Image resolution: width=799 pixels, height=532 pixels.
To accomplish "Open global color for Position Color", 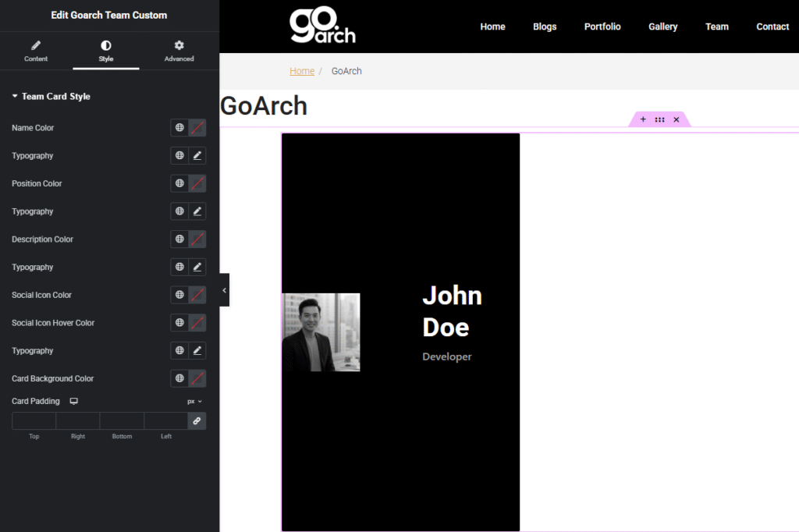I will [x=179, y=183].
